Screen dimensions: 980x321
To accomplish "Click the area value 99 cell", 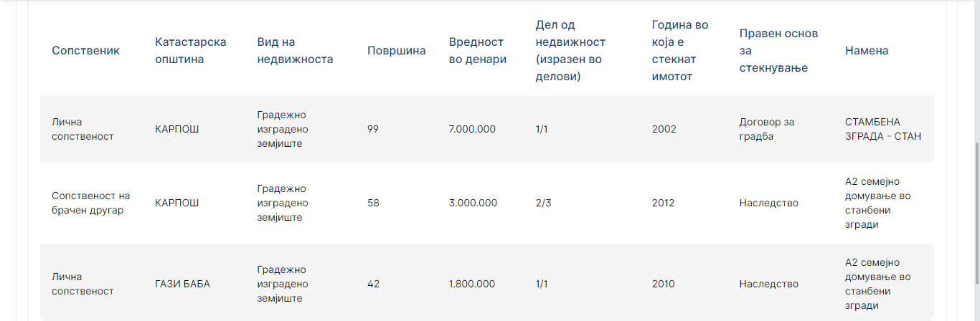I will [373, 129].
